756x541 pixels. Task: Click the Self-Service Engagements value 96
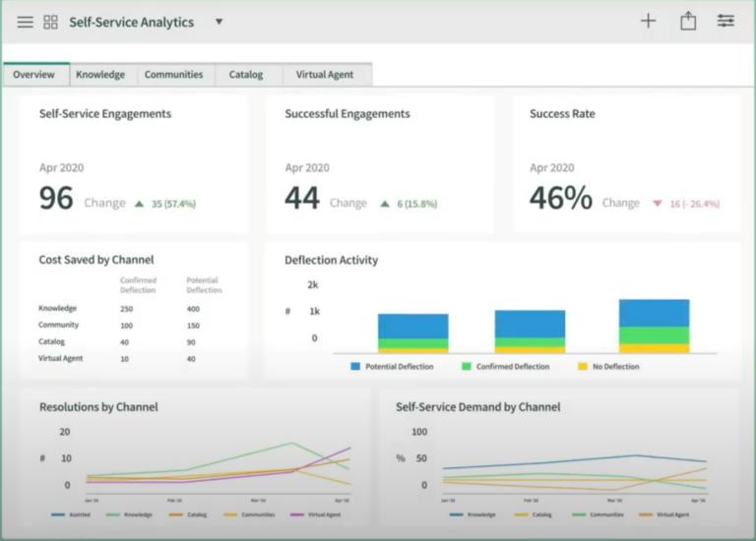[56, 198]
